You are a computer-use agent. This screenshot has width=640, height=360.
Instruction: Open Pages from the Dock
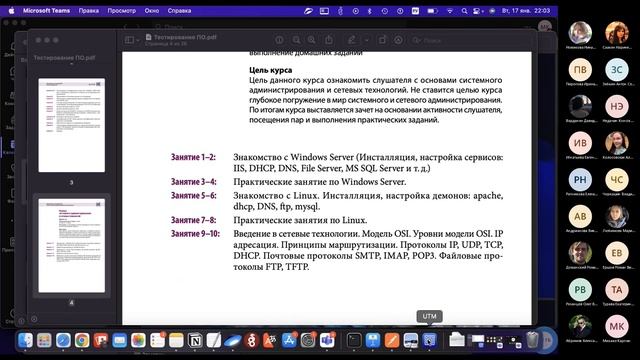tap(391, 340)
